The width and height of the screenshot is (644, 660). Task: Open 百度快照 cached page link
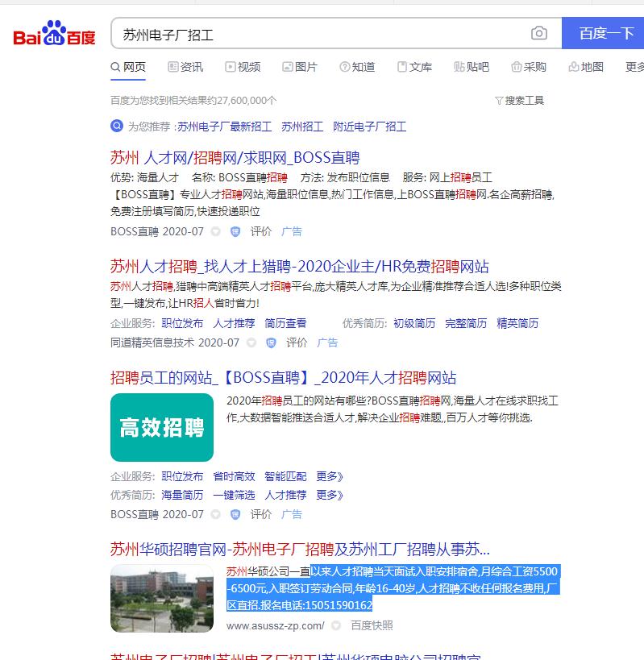point(372,626)
